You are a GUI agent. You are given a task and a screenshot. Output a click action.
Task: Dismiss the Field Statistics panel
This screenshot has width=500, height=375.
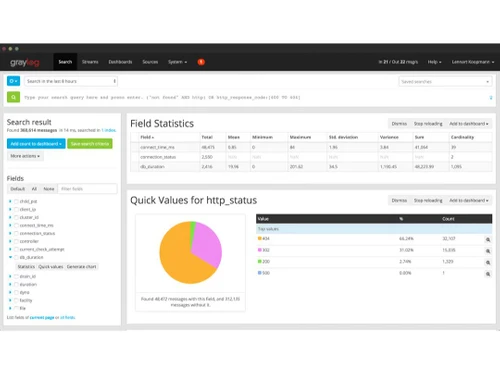(399, 124)
